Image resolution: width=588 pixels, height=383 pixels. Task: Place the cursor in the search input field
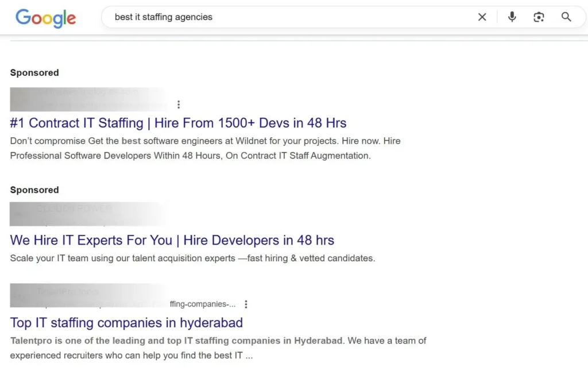pos(287,17)
